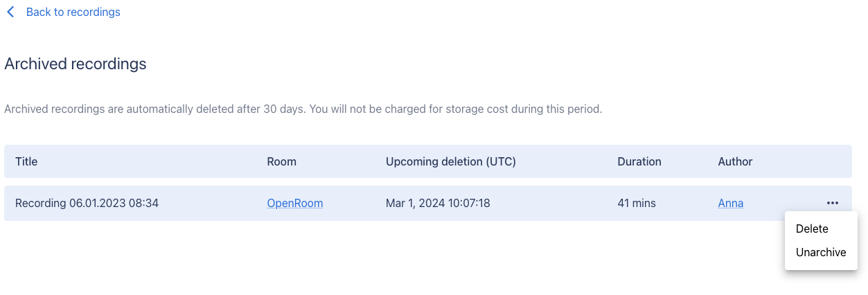
Task: Click the Author column header
Action: pos(735,161)
